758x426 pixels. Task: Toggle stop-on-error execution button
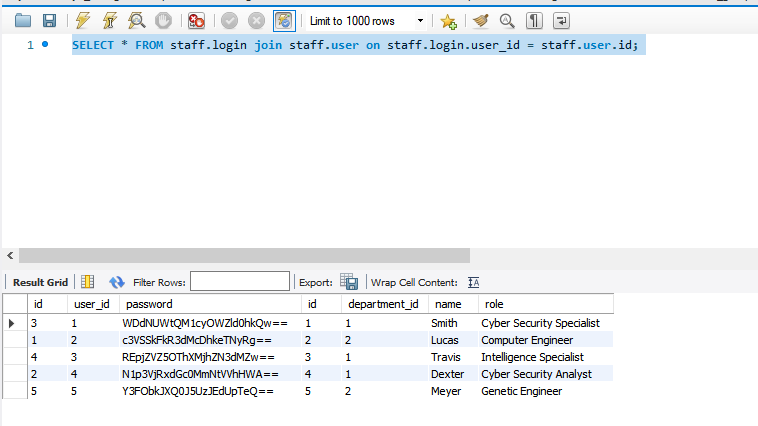point(197,20)
